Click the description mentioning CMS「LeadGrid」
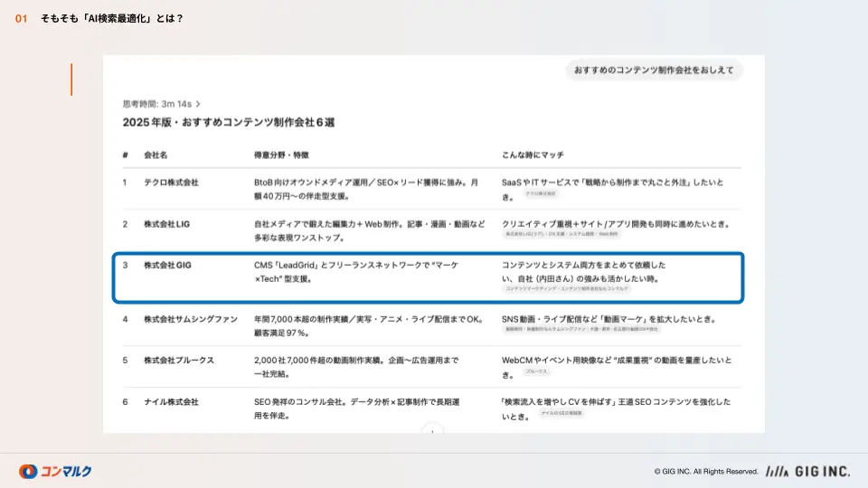 (356, 272)
